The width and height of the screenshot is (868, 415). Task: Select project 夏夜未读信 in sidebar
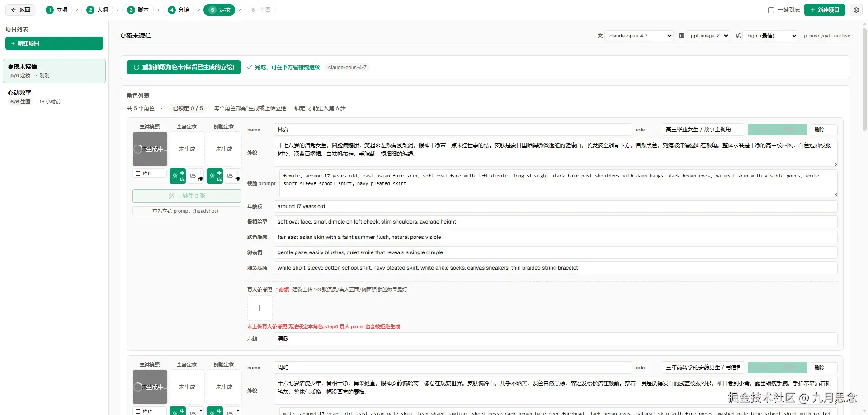click(x=54, y=71)
